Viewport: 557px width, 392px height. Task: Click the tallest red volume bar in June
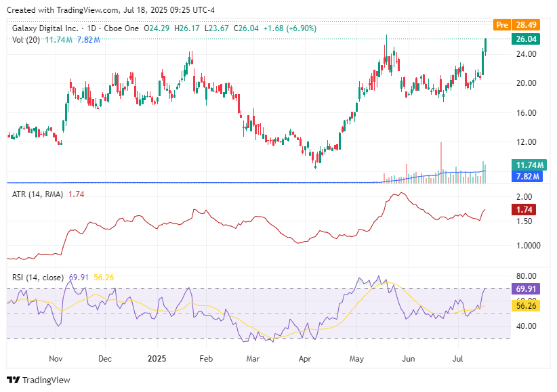click(x=441, y=162)
